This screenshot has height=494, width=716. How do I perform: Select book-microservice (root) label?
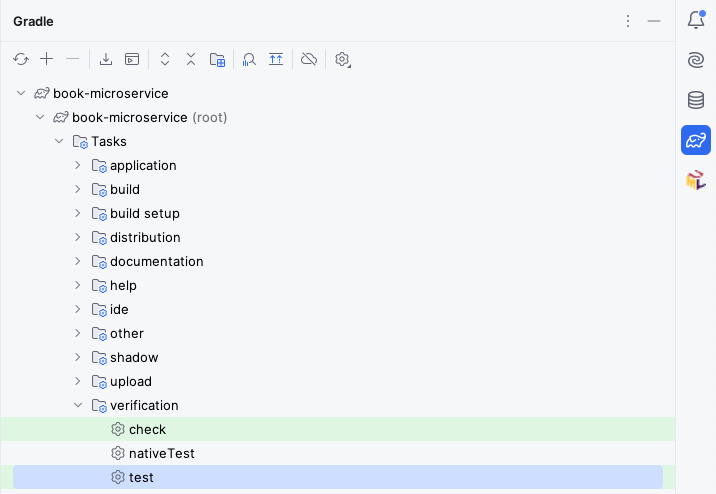[x=149, y=117]
